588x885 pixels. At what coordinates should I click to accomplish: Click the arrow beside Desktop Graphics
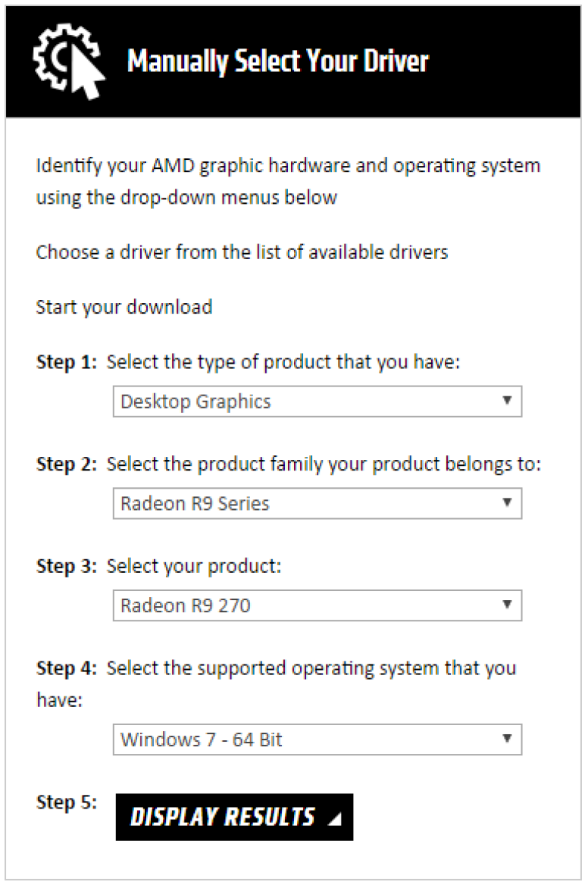click(507, 401)
